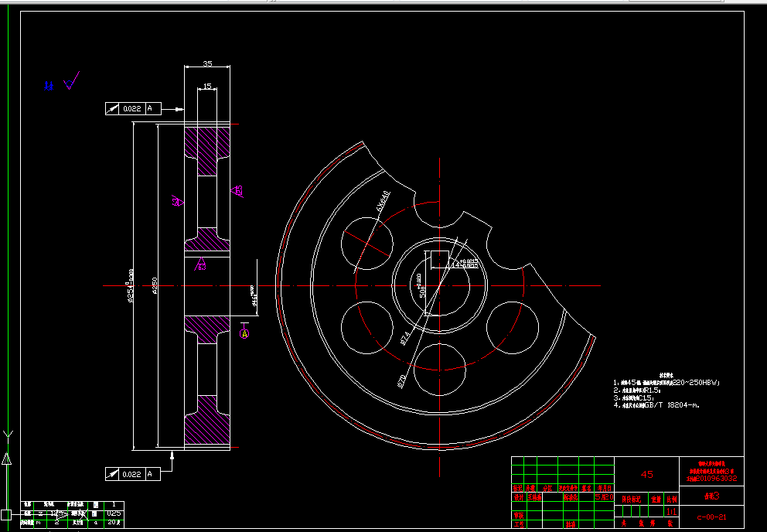Select the note line with GB/T 18204-m
This screenshot has width=767, height=532.
coord(656,405)
